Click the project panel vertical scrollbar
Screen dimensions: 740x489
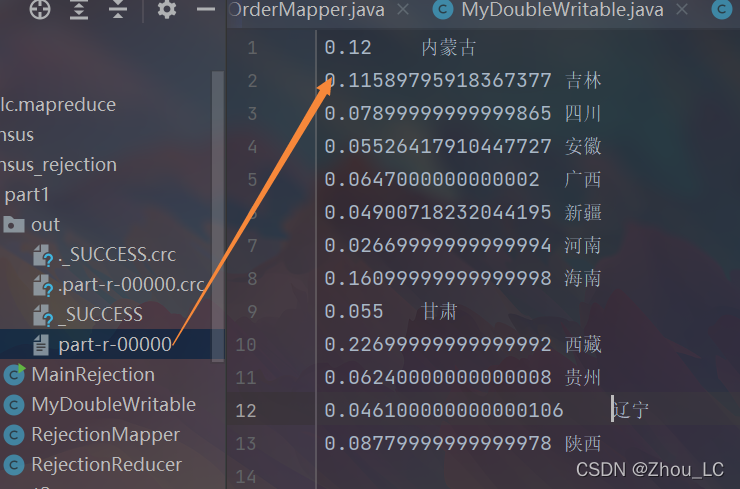[x=218, y=216]
